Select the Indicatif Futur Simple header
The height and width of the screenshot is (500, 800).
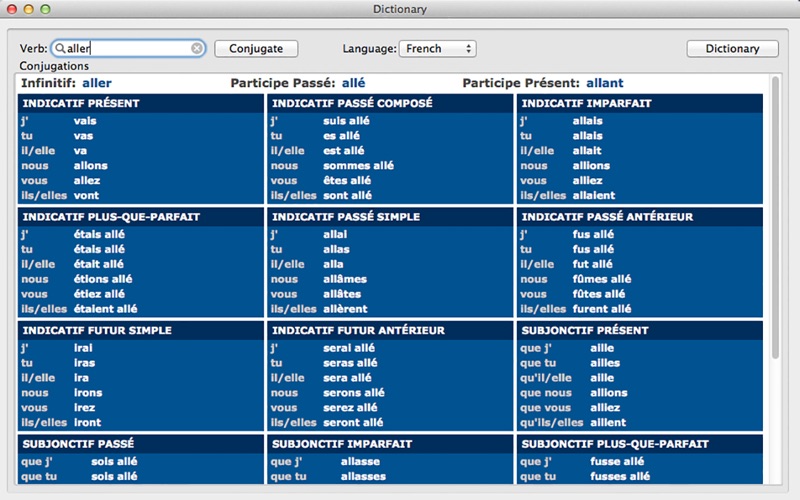[97, 331]
